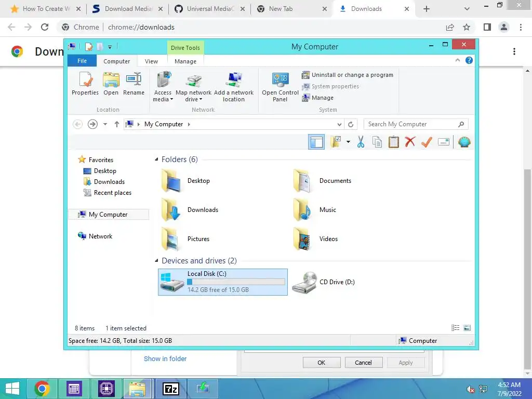The image size is (532, 399).
Task: Click the Copy toolbar icon
Action: click(377, 142)
